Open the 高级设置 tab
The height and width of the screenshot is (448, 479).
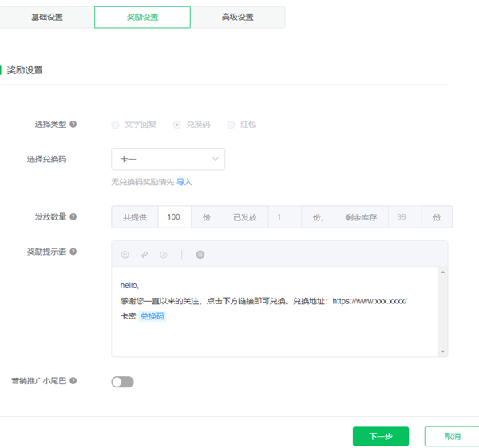coord(238,17)
